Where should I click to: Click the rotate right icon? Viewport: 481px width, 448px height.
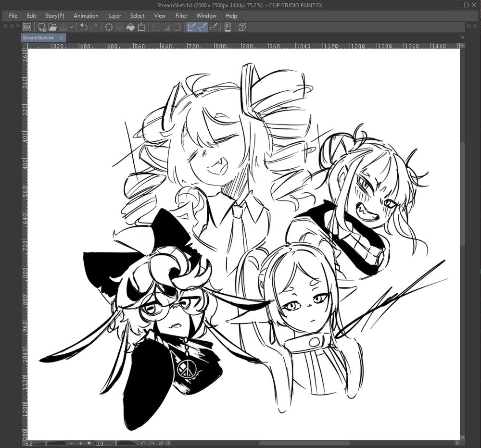click(152, 443)
